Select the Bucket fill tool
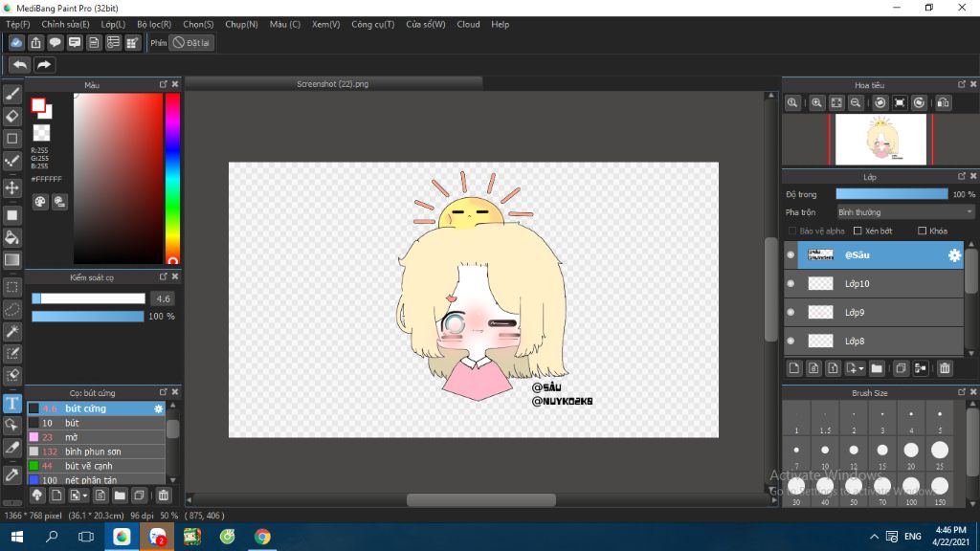The width and height of the screenshot is (980, 551). click(x=11, y=237)
